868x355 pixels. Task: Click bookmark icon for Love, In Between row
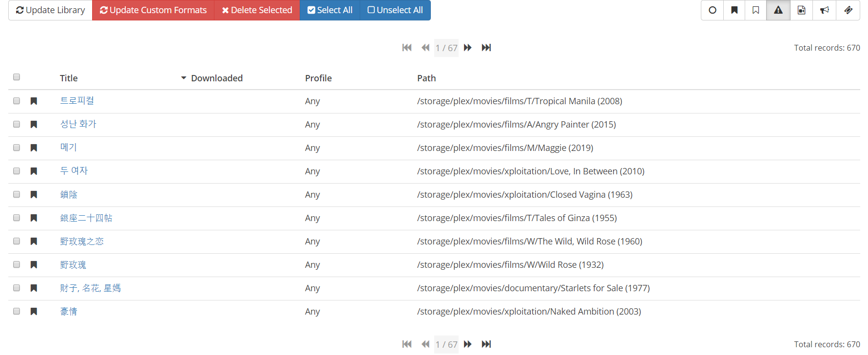click(x=34, y=171)
